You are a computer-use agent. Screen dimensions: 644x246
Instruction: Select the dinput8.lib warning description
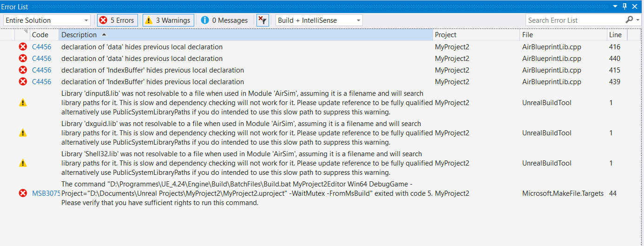247,103
